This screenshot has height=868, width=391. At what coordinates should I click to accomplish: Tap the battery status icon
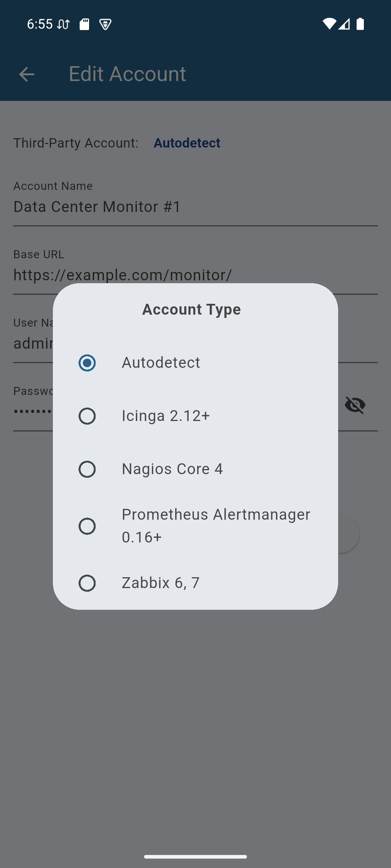tap(360, 24)
